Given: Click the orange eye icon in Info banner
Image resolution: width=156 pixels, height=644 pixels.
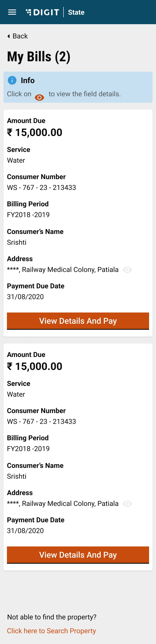Looking at the screenshot, I should 39,97.
